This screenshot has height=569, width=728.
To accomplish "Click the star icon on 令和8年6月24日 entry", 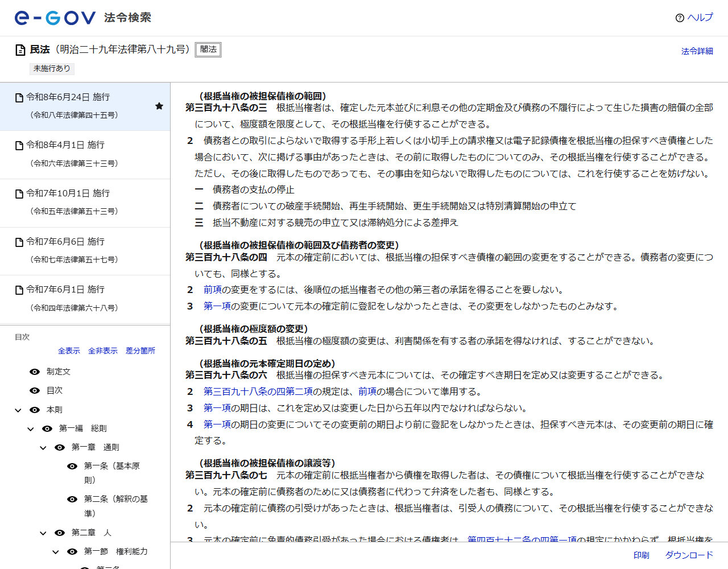I will 159,106.
